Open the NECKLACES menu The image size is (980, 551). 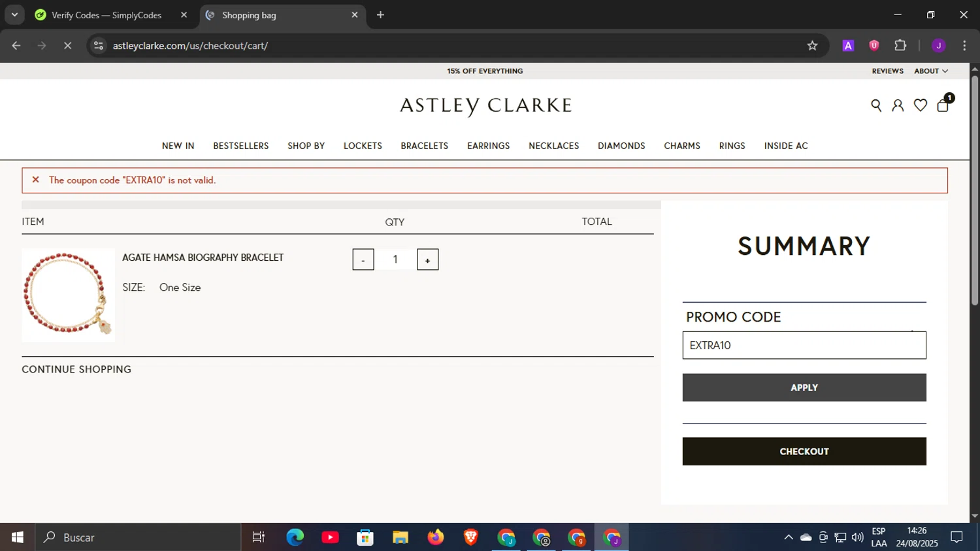click(554, 146)
